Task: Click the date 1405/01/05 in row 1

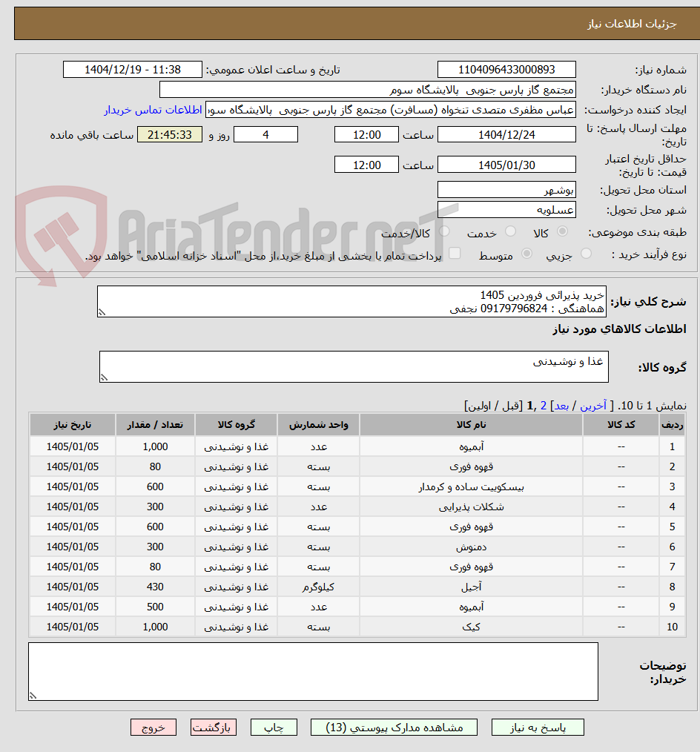Action: click(73, 446)
